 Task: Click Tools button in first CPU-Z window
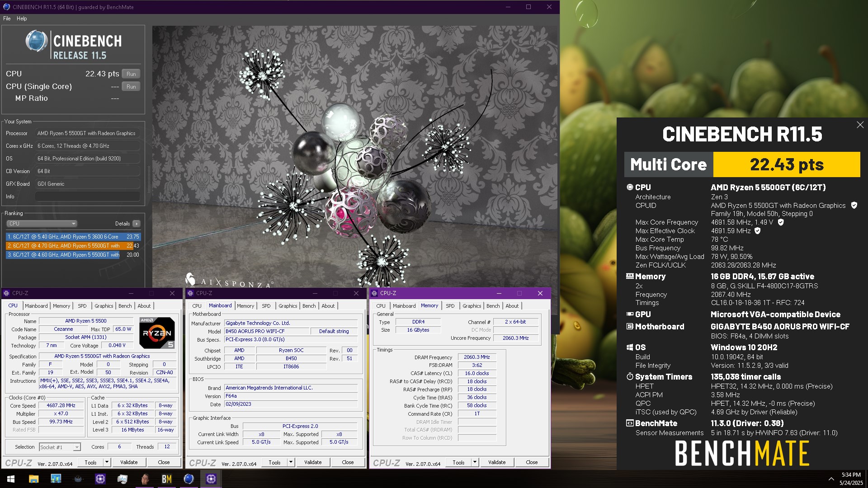[90, 462]
